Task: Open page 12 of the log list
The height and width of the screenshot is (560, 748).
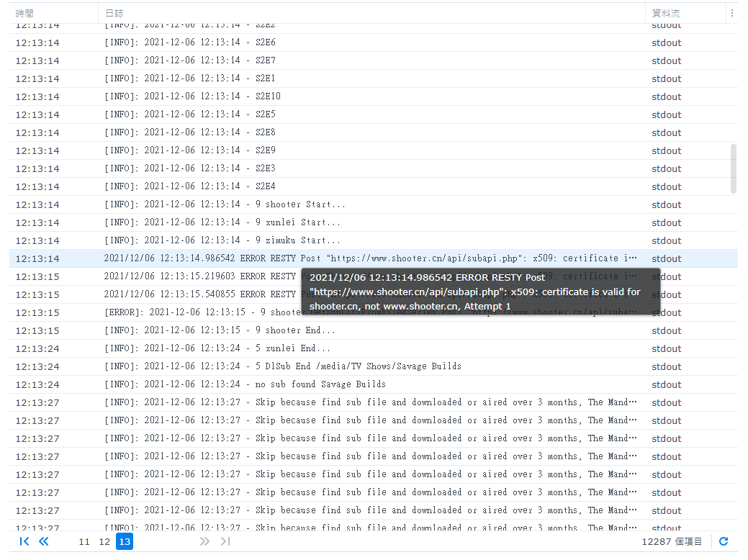Action: 104,541
